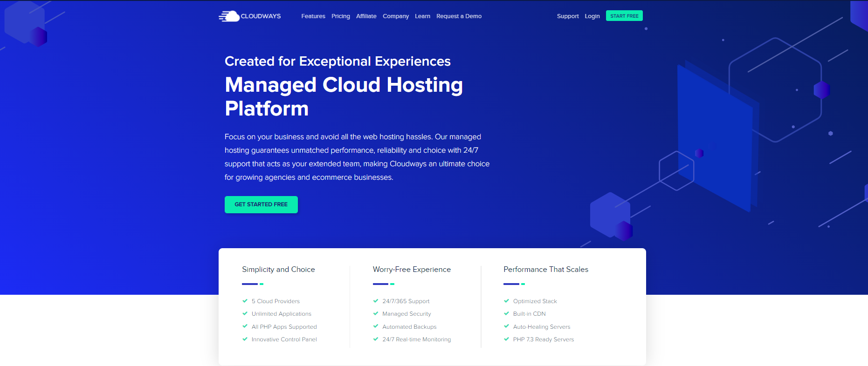Click the Created for Exceptional Experiences tagline
Viewport: 868px width, 366px height.
338,61
